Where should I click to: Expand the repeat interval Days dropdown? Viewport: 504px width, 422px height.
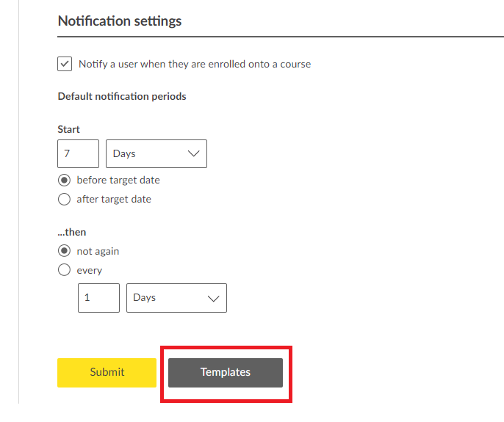click(176, 298)
